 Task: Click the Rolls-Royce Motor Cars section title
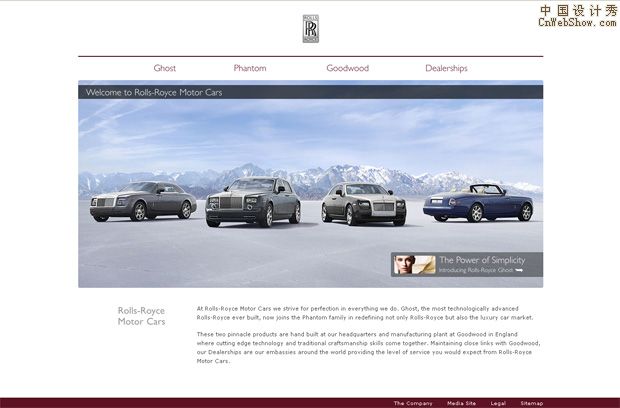[141, 316]
